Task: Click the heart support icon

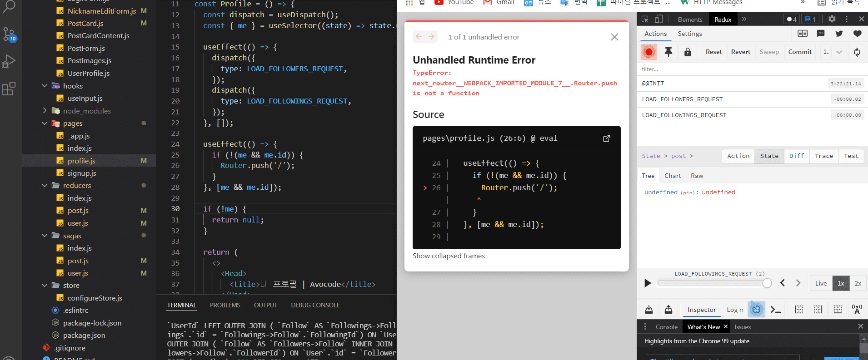Action: point(858,34)
